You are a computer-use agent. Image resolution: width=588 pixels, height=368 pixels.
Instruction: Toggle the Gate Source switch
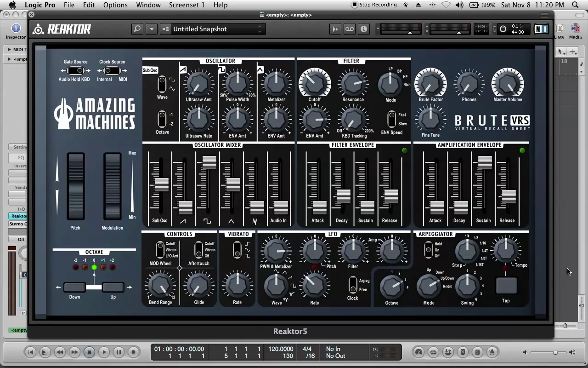(75, 71)
